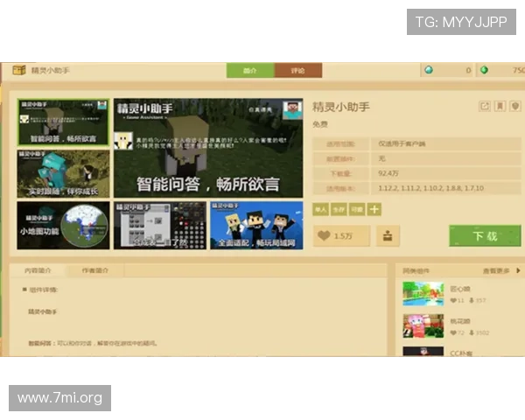Select the 全面适配,畅玩局域网 thumbnail
This screenshot has height=420, width=525.
[256, 225]
